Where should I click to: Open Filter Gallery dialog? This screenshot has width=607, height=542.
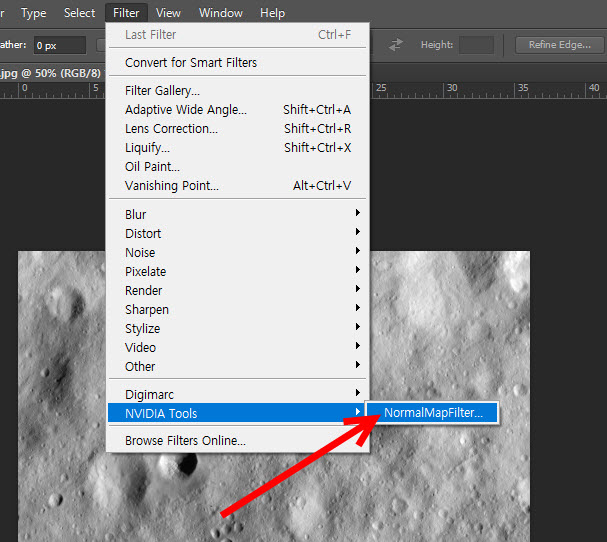[x=237, y=91]
